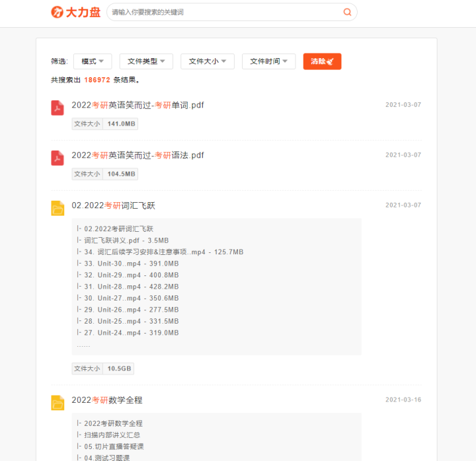This screenshot has height=461, width=476.
Task: Select tree root row 02.2022考研词汇飞跃
Action: (x=115, y=229)
